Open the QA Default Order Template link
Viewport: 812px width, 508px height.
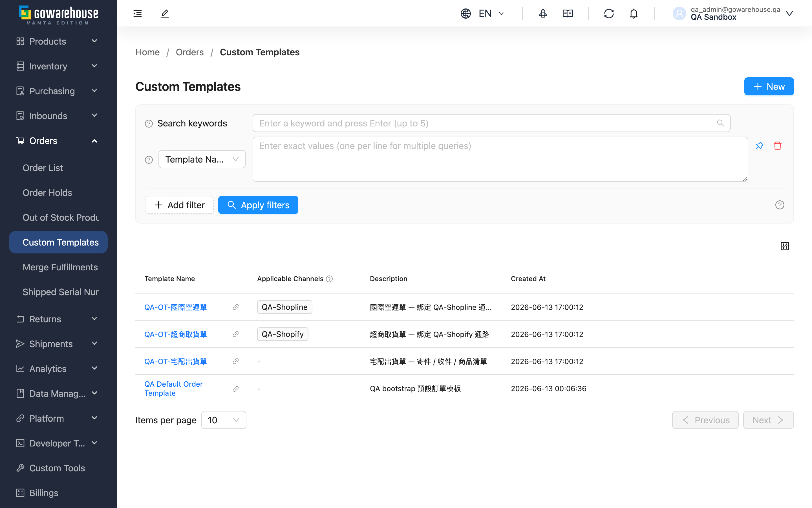point(173,389)
